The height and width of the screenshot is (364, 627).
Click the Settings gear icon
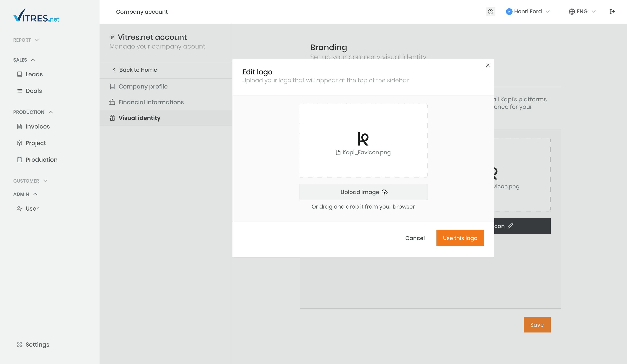[19, 344]
